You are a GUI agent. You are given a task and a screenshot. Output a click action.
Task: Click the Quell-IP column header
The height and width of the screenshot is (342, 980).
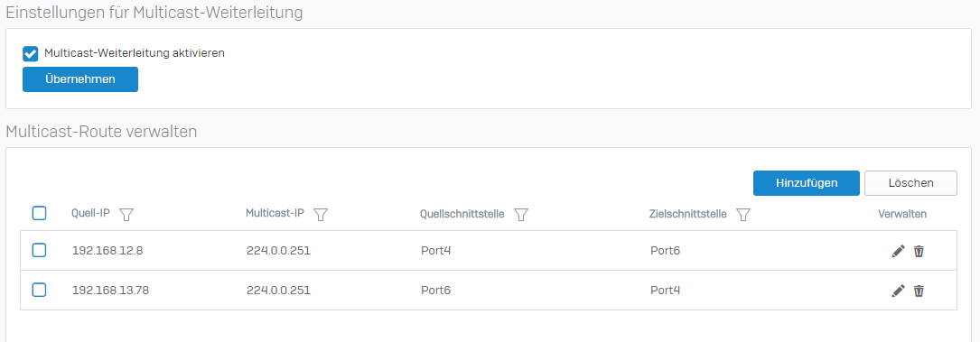(90, 214)
